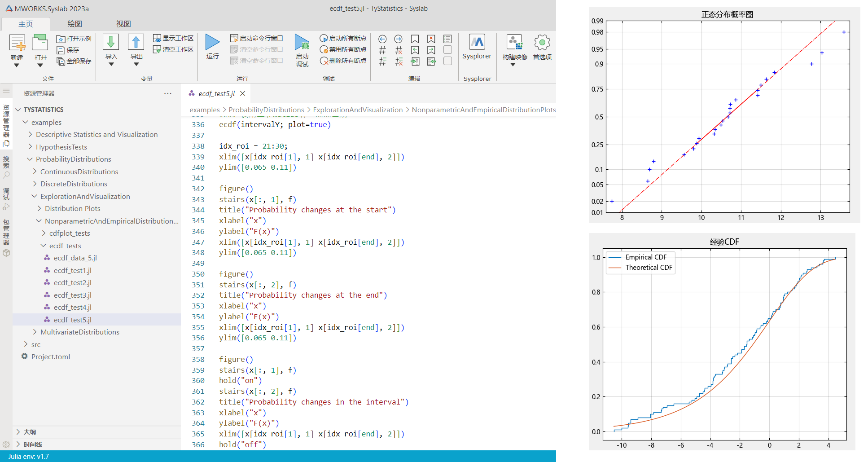This screenshot has height=462, width=868.
Task: Click the toggle bookmark icon in 编辑 group
Action: [415, 39]
